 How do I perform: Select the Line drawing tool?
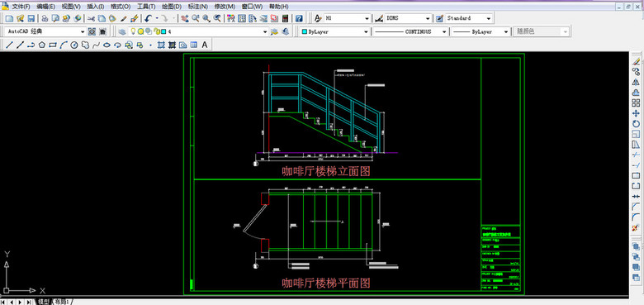pyautogui.click(x=9, y=45)
